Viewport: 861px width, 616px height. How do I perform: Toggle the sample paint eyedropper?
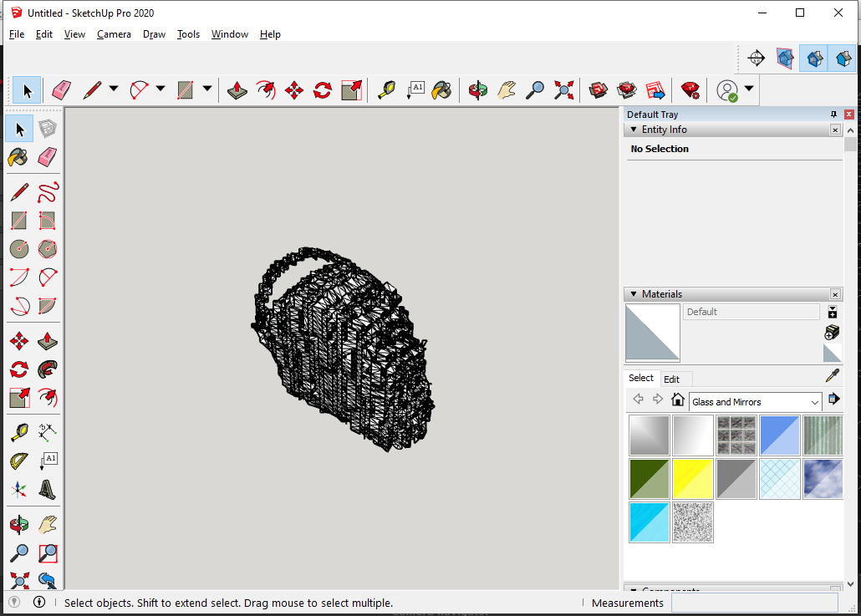(x=832, y=376)
